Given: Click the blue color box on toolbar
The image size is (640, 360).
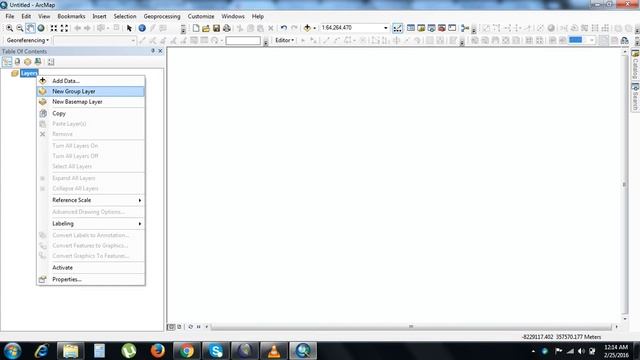Looking at the screenshot, I should coord(576,40).
